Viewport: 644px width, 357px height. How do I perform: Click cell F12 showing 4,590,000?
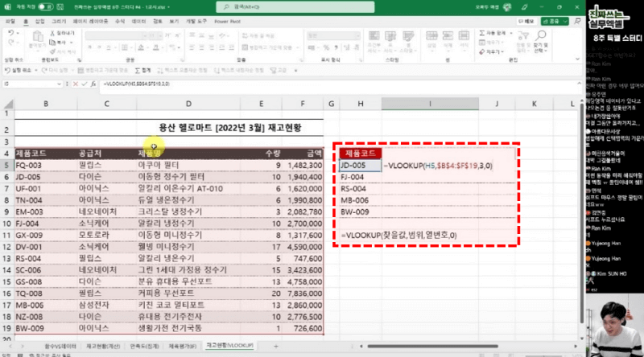tap(303, 247)
